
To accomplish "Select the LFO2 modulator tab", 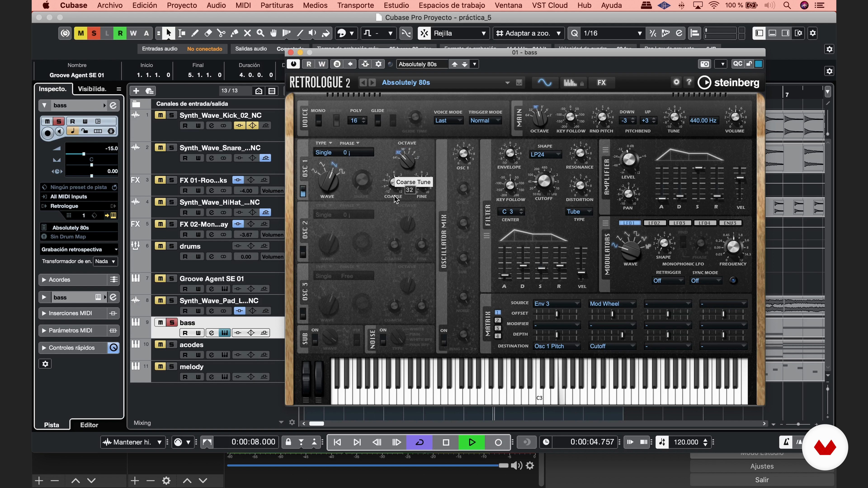I will [x=654, y=223].
